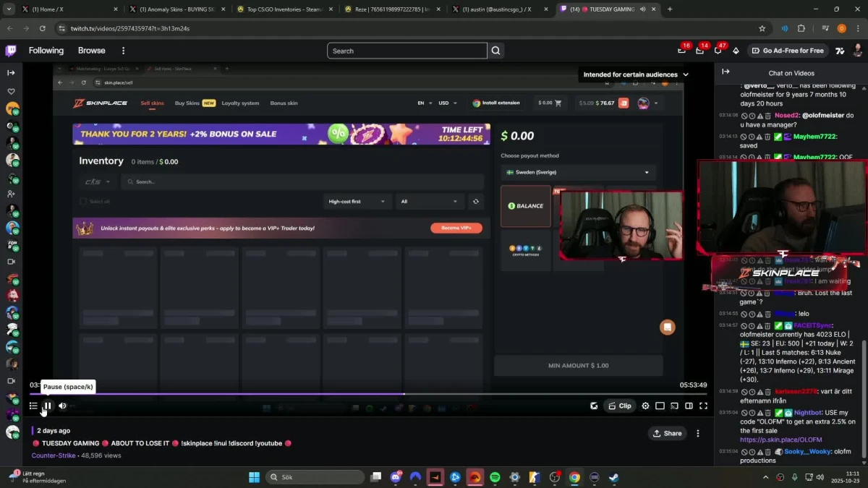The height and width of the screenshot is (488, 868).
Task: Pause the video playback
Action: coord(47,406)
